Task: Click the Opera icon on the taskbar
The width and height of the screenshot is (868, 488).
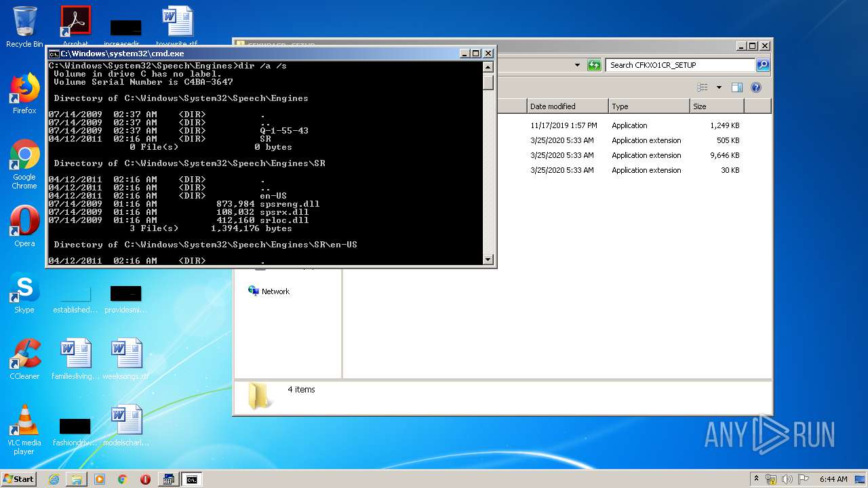Action: (145, 479)
